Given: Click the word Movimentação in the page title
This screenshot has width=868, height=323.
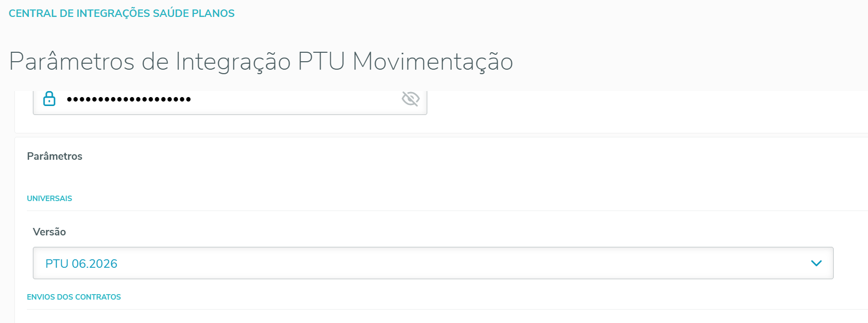Looking at the screenshot, I should coord(432,62).
